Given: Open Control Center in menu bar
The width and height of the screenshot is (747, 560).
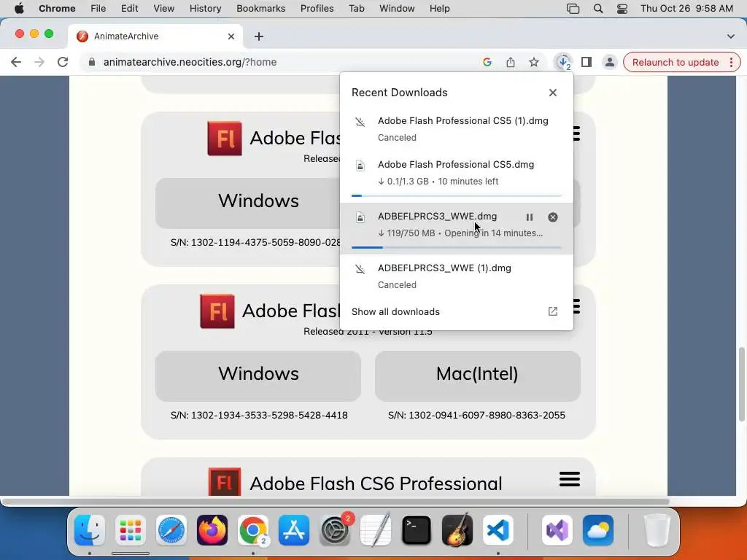Looking at the screenshot, I should [622, 9].
